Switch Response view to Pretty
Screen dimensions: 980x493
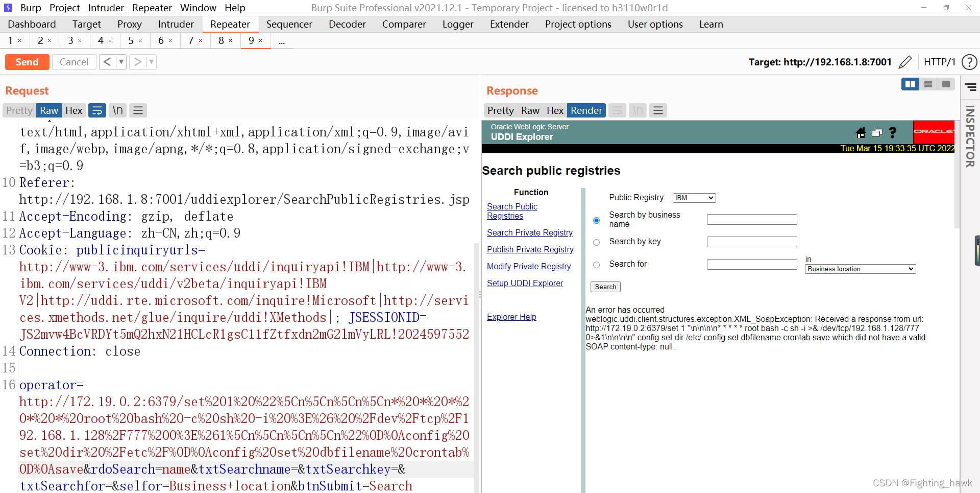tap(501, 110)
